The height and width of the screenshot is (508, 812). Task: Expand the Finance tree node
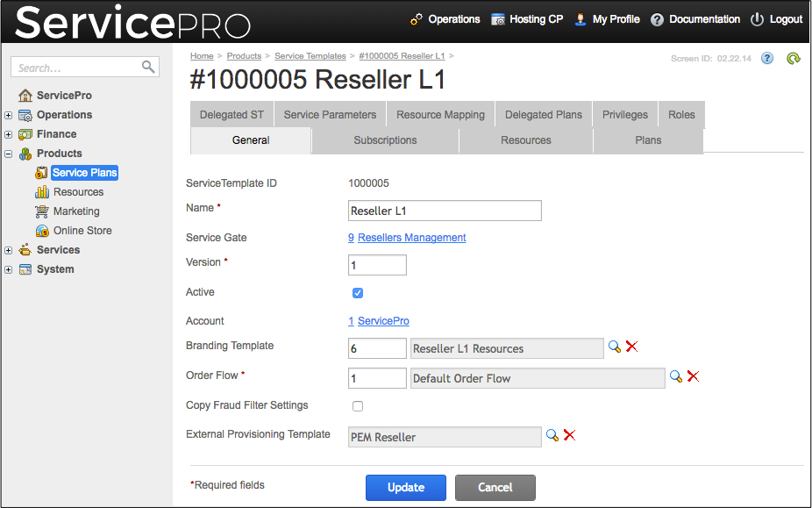tap(9, 134)
